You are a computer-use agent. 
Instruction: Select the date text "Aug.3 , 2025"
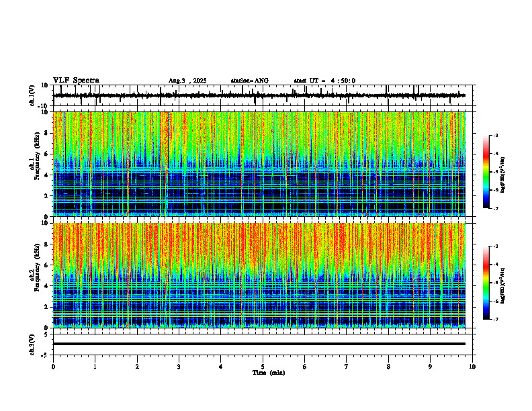(187, 81)
